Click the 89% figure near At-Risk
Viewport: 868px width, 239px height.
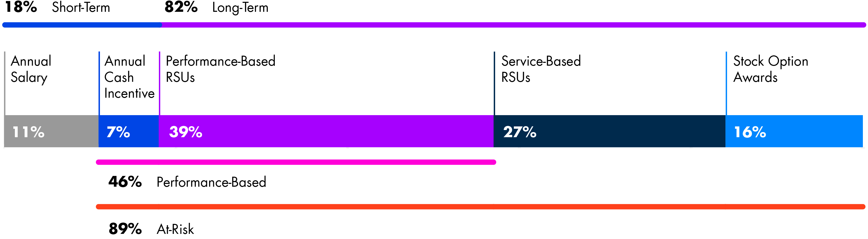tap(125, 229)
